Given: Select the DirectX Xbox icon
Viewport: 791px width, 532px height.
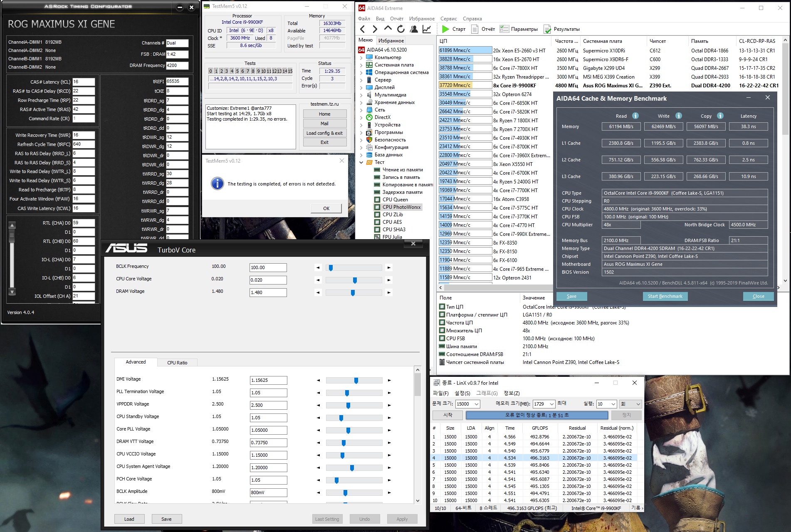Looking at the screenshot, I should (369, 117).
